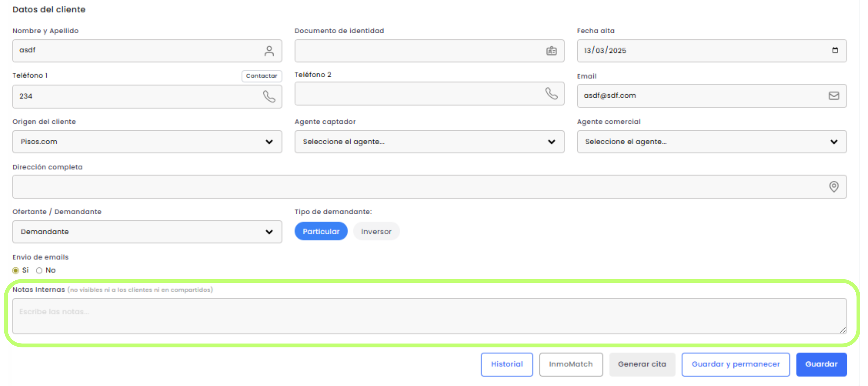Click the 'Tipo de demandante:' label
868x386 pixels.
coord(333,212)
